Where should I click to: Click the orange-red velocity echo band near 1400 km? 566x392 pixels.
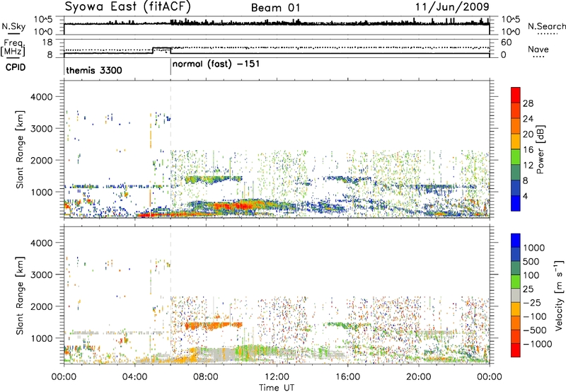coord(214,325)
